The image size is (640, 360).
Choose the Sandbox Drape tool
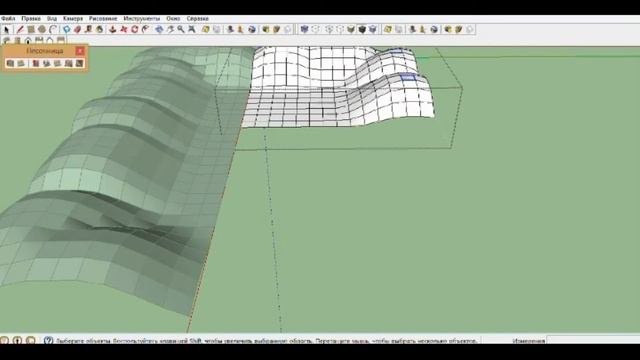pyautogui.click(x=58, y=63)
